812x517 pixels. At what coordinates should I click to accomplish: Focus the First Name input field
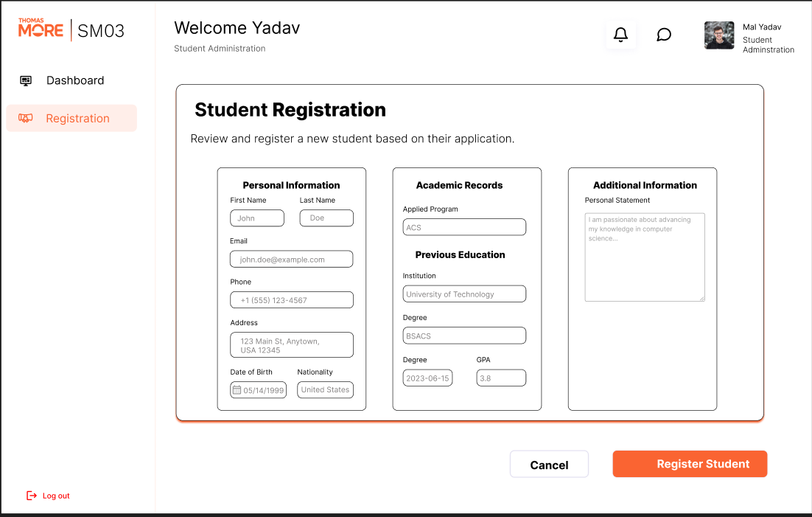pyautogui.click(x=257, y=218)
